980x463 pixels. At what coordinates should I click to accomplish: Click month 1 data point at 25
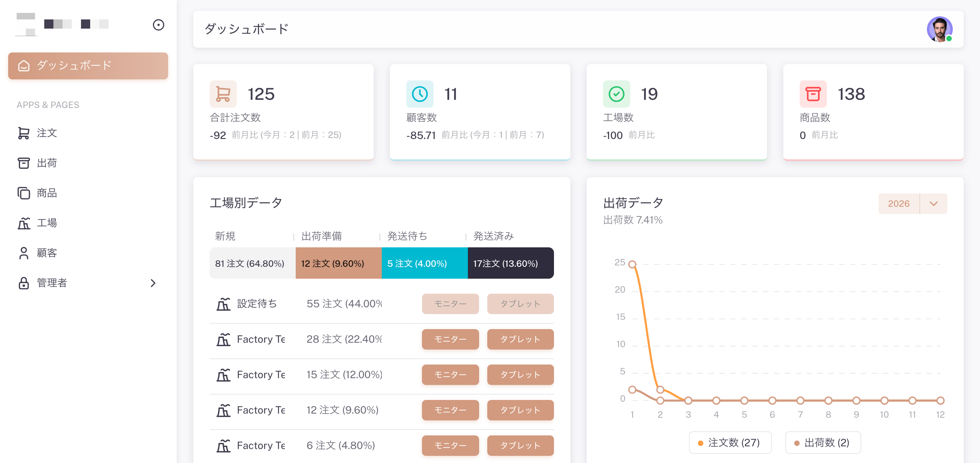tap(632, 264)
